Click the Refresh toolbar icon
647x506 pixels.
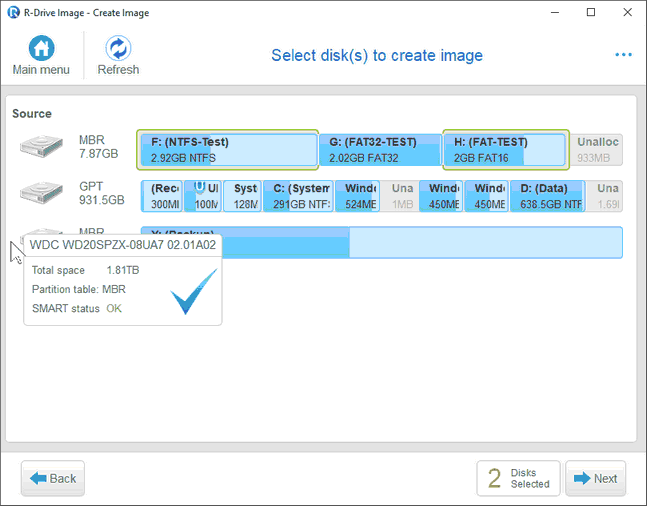[x=118, y=48]
